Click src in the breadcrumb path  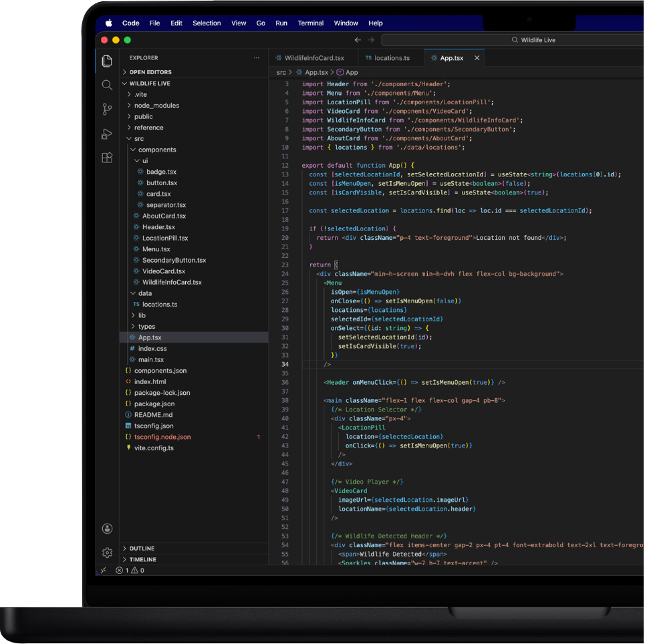pyautogui.click(x=280, y=72)
